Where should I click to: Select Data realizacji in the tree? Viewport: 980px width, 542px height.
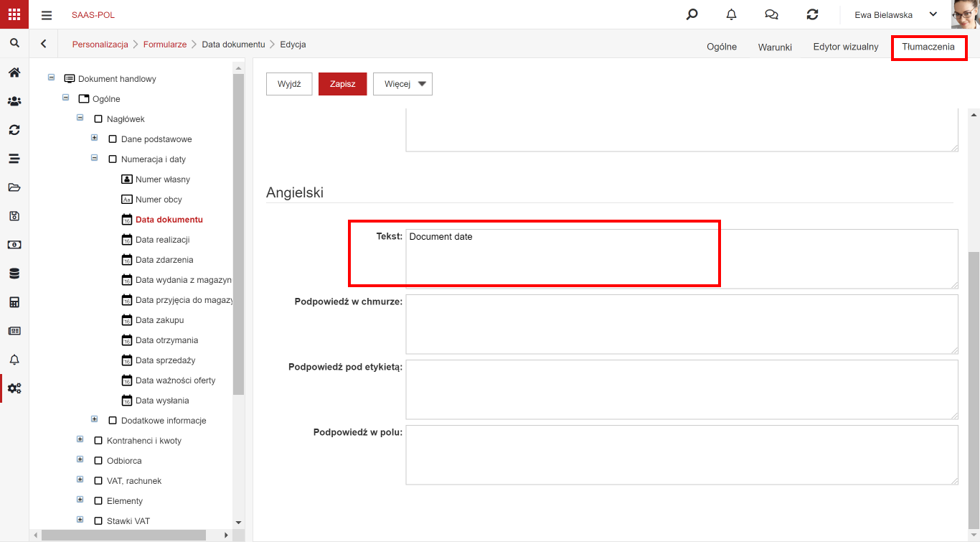coord(162,240)
